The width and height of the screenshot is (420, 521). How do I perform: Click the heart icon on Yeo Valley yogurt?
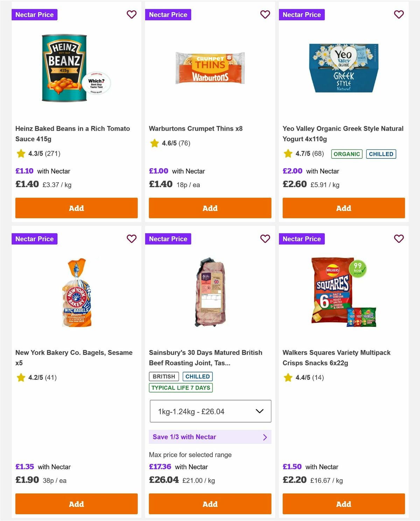click(x=399, y=14)
